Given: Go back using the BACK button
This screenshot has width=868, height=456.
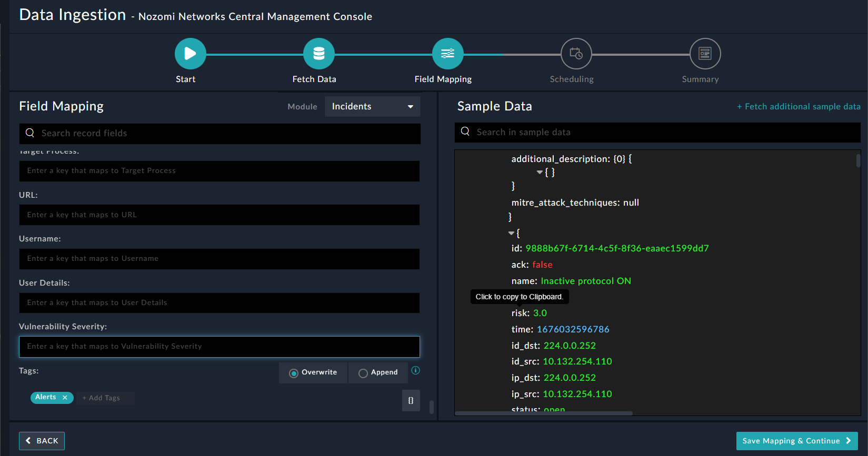Looking at the screenshot, I should click(42, 441).
